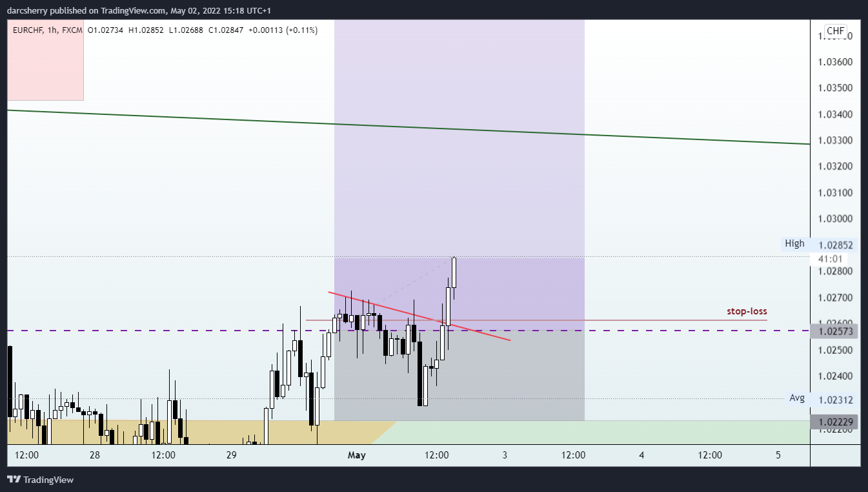Click the EURCHF, 1h, FXCM symbol label
The height and width of the screenshot is (492, 868).
[48, 30]
